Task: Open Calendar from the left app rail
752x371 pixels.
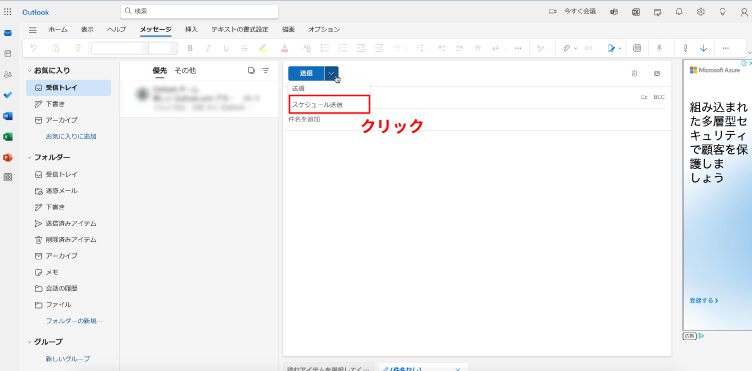Action: click(8, 54)
